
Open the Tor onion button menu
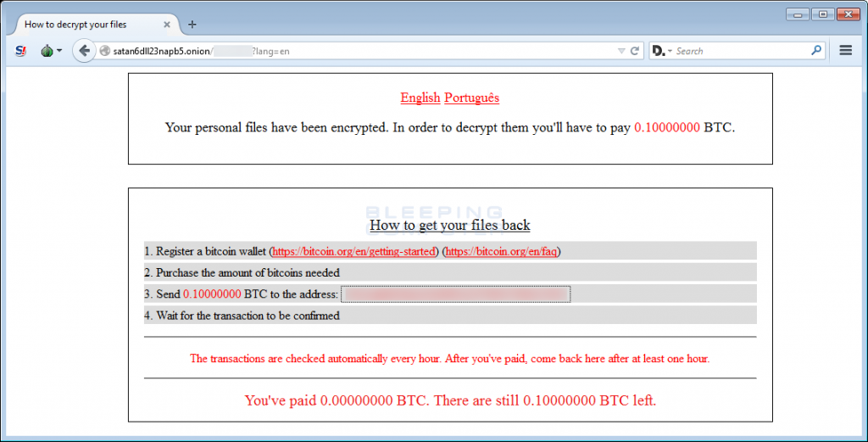click(51, 51)
